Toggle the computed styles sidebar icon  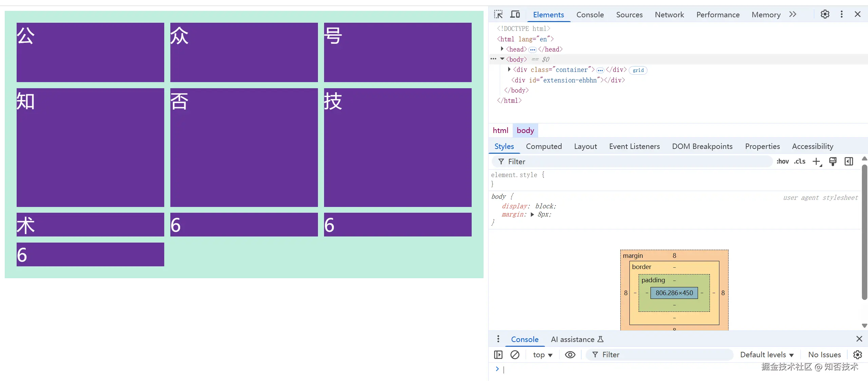[x=849, y=161]
